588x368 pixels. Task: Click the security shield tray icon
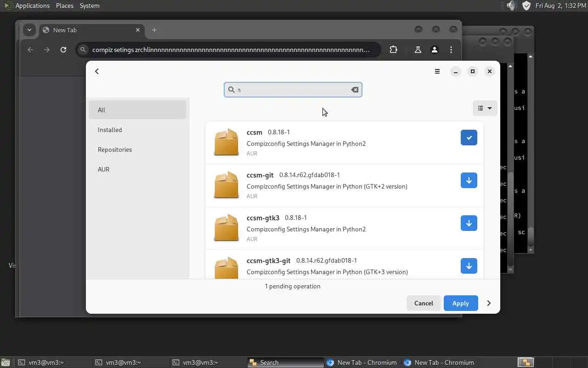click(x=526, y=6)
